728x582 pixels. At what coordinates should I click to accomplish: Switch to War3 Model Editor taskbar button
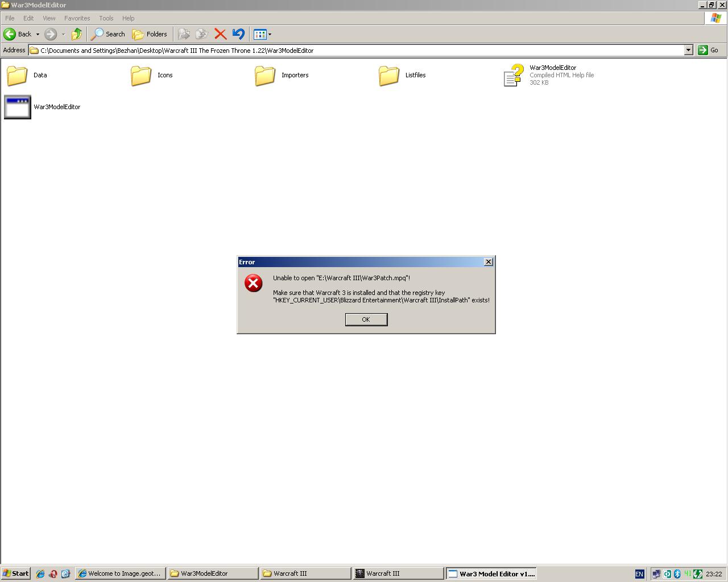click(x=491, y=573)
